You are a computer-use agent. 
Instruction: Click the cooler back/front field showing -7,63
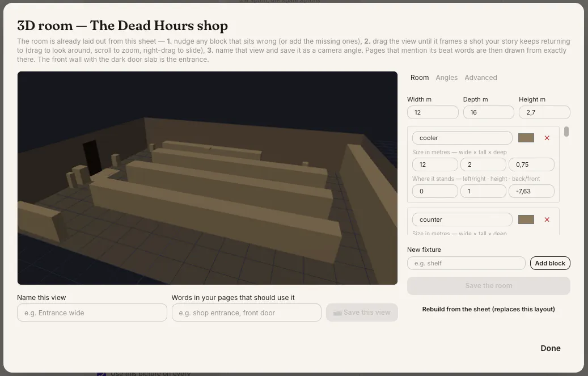coord(531,191)
